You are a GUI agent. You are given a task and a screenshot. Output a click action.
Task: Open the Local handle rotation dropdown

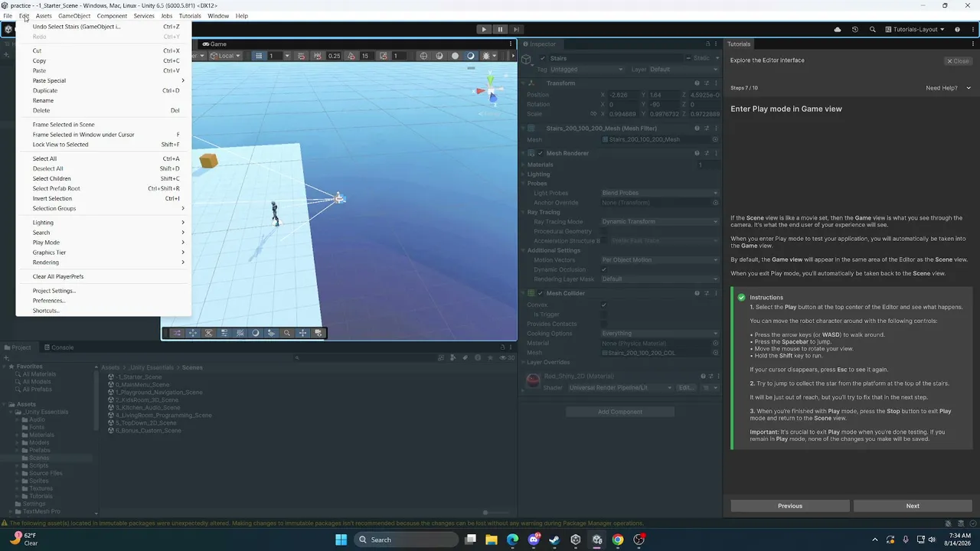pyautogui.click(x=224, y=56)
